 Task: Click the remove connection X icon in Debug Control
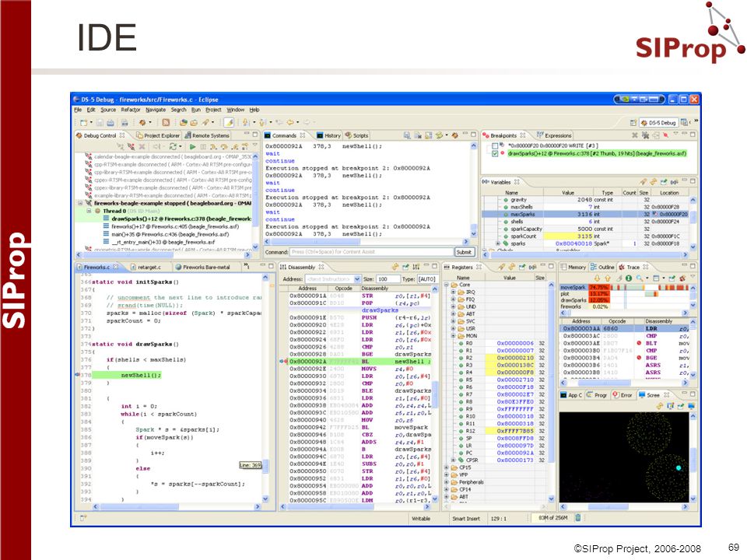point(142,147)
